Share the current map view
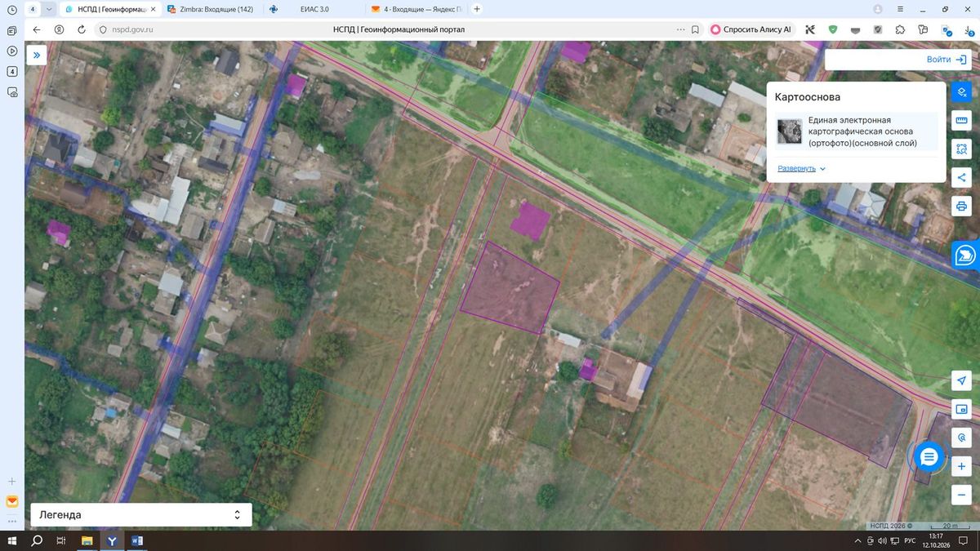Image resolution: width=980 pixels, height=551 pixels. [961, 177]
